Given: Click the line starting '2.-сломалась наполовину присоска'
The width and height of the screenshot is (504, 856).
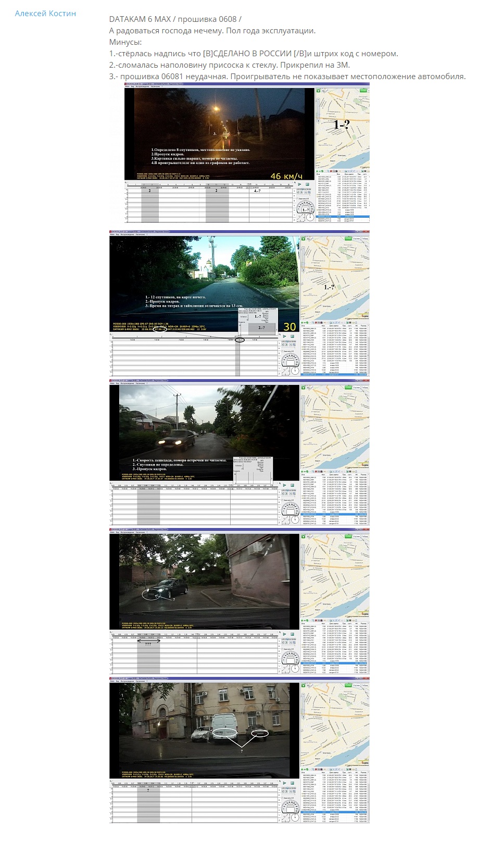Looking at the screenshot, I should 230,65.
